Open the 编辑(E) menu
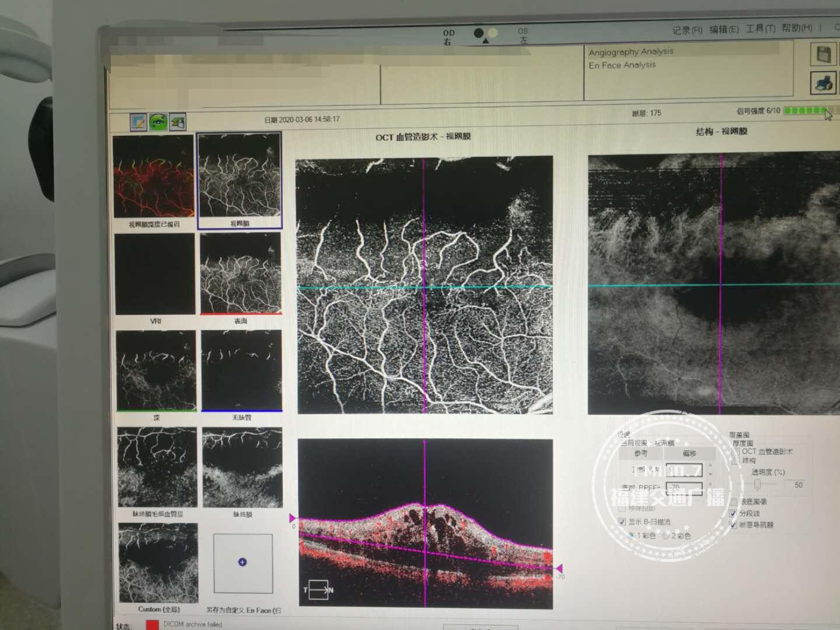The image size is (840, 630). click(724, 29)
